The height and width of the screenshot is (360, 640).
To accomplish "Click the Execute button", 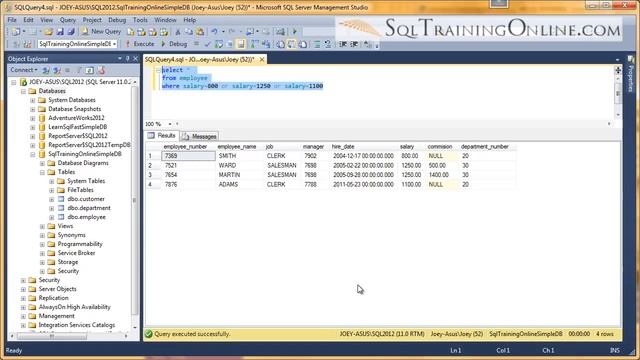I will (140, 44).
